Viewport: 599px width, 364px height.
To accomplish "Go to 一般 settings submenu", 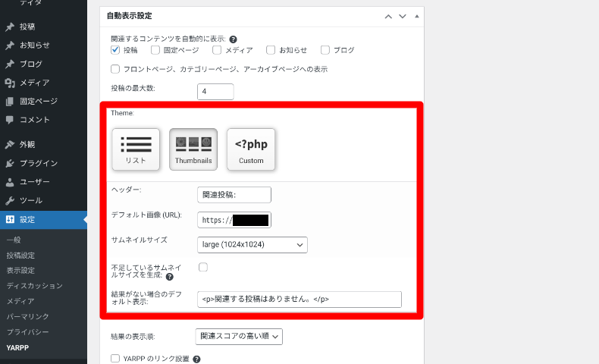I will 14,240.
